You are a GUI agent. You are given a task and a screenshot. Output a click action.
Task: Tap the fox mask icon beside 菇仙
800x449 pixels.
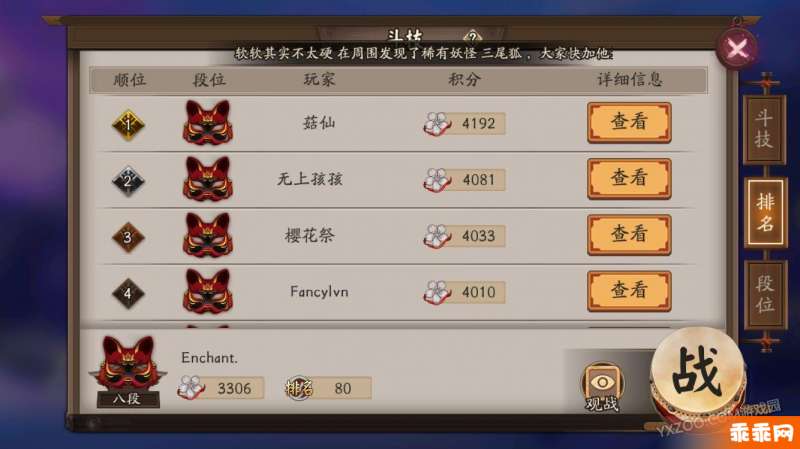click(208, 122)
